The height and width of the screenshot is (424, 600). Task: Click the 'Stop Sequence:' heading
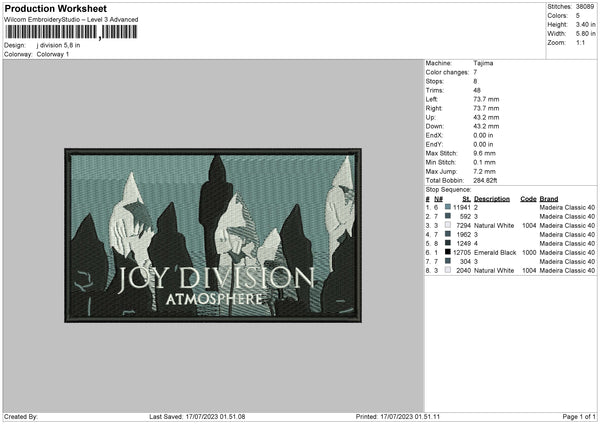coord(448,190)
